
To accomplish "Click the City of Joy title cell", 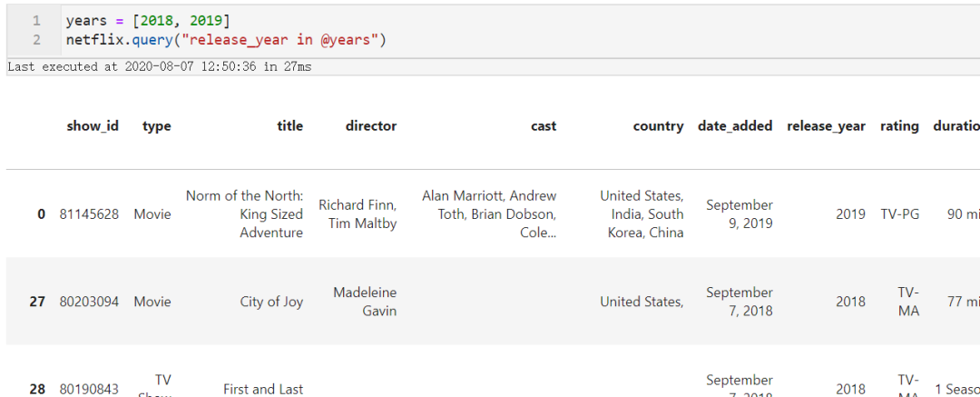I will (x=271, y=302).
